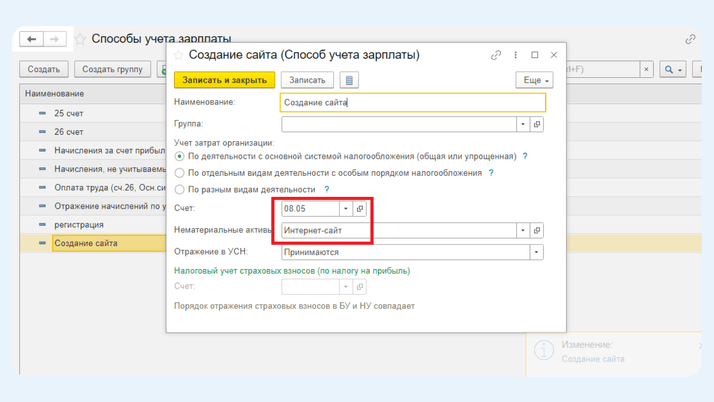Star the Способы учета зарплаты page as favorite
The height and width of the screenshot is (402, 714).
pyautogui.click(x=80, y=40)
